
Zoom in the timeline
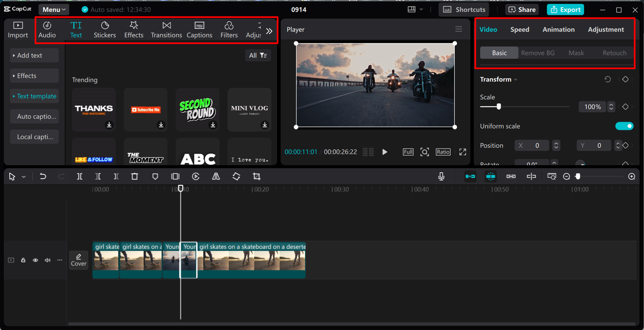tap(632, 176)
